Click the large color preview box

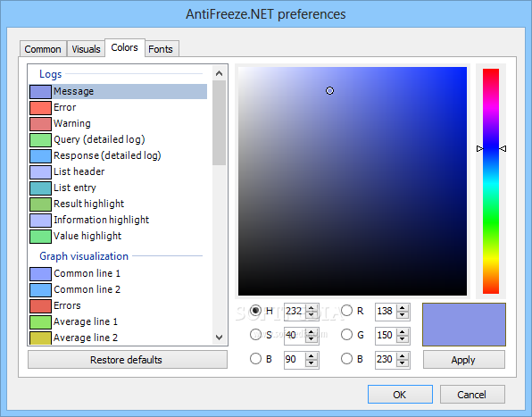[464, 324]
